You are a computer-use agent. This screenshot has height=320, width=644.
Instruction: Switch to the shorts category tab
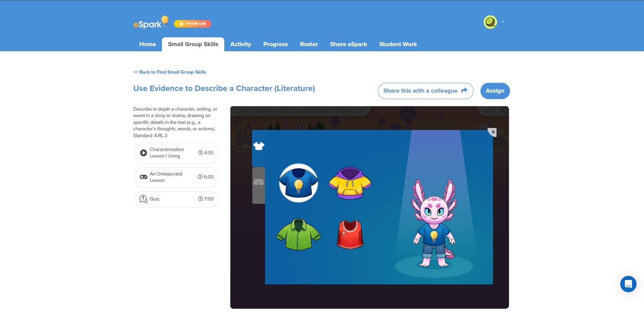(x=259, y=185)
